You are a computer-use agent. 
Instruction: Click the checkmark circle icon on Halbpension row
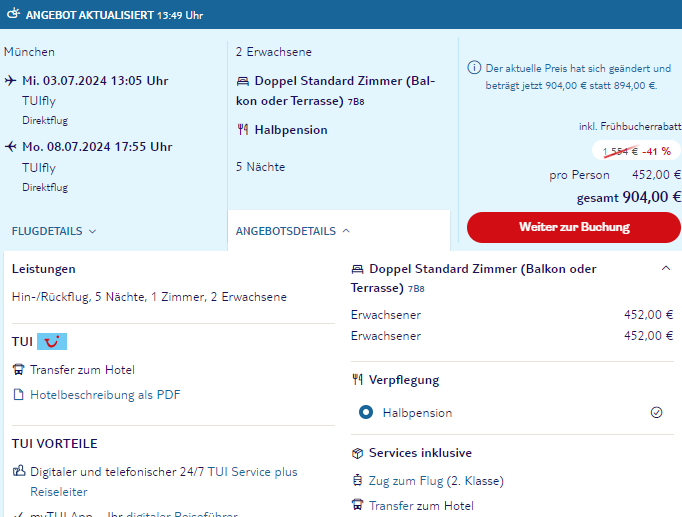656,412
